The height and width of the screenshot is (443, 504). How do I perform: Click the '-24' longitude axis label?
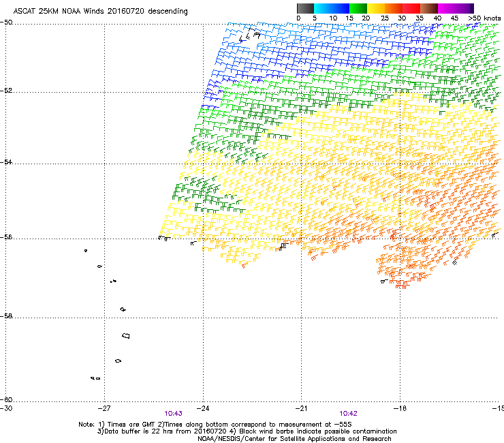(203, 408)
